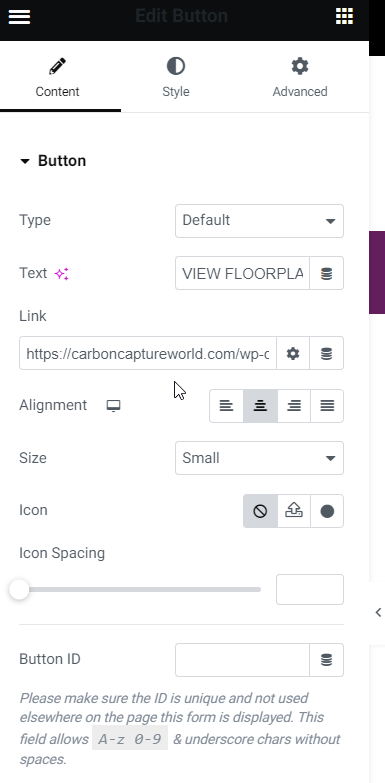Screen dimensions: 385x783
Task: Set alignment to justified
Action: 327,406
